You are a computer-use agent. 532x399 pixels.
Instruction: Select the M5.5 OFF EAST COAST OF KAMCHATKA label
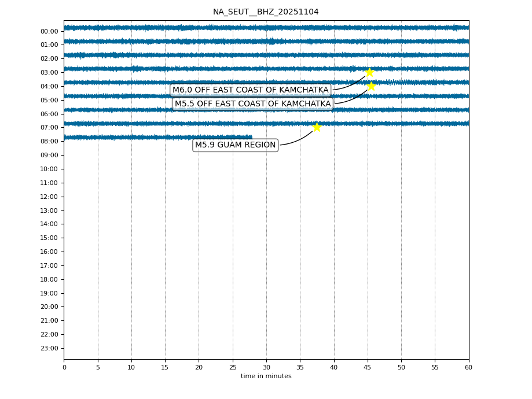point(252,104)
